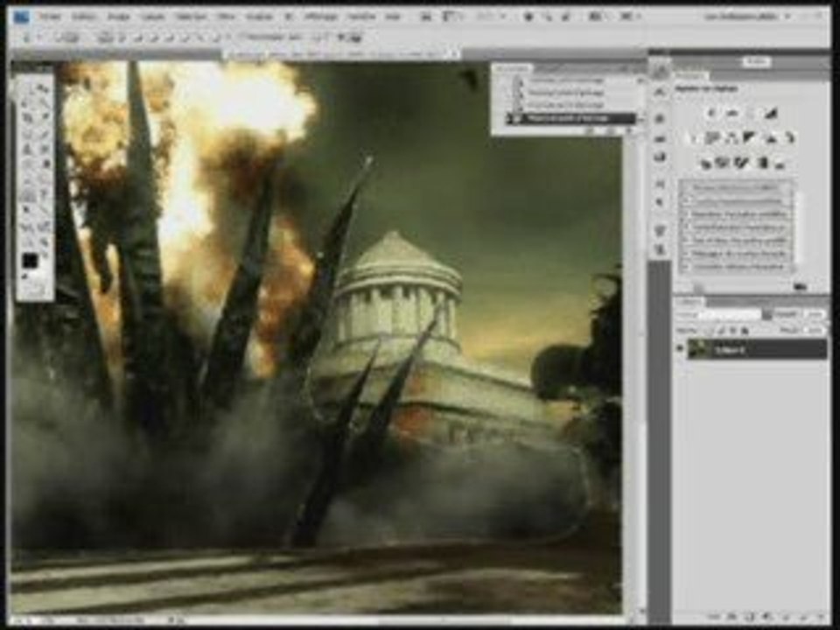This screenshot has width=840, height=630.
Task: Expand the Exposition presets list
Action: pyautogui.click(x=686, y=213)
